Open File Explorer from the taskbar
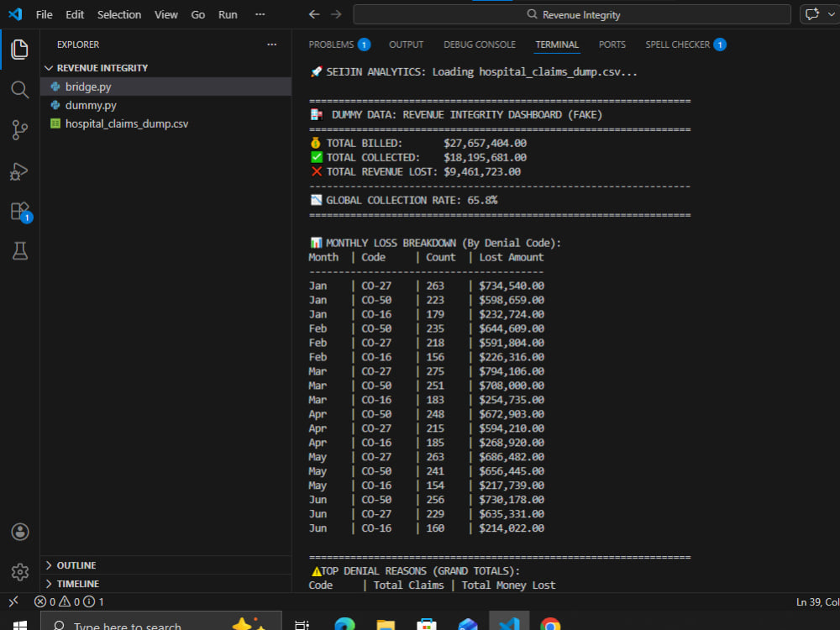 (386, 624)
